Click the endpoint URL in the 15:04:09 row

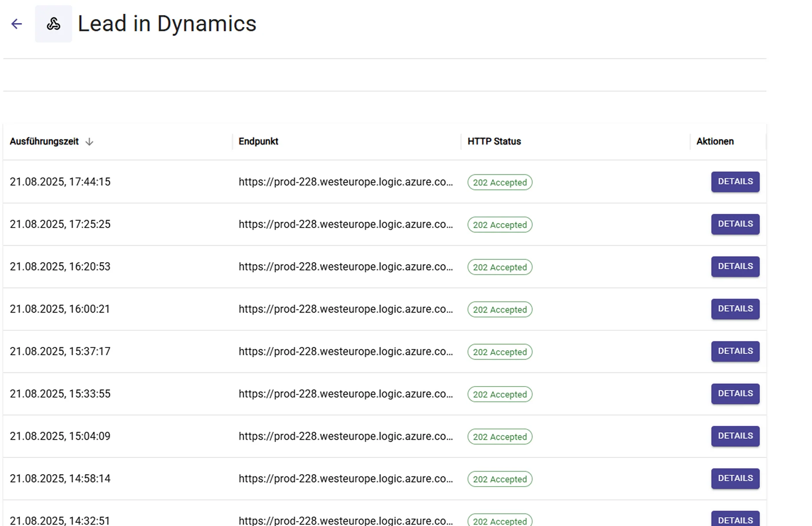click(x=346, y=436)
